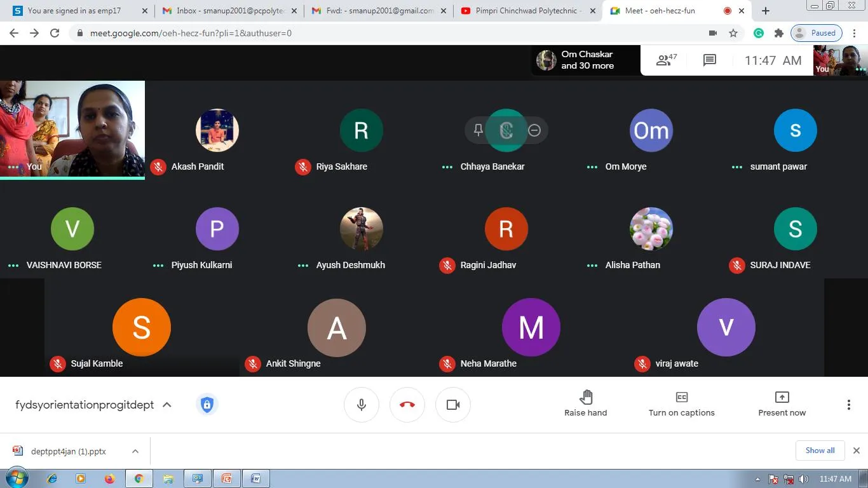Mute Chhaya Banekar's microphone
868x488 pixels.
pos(506,130)
